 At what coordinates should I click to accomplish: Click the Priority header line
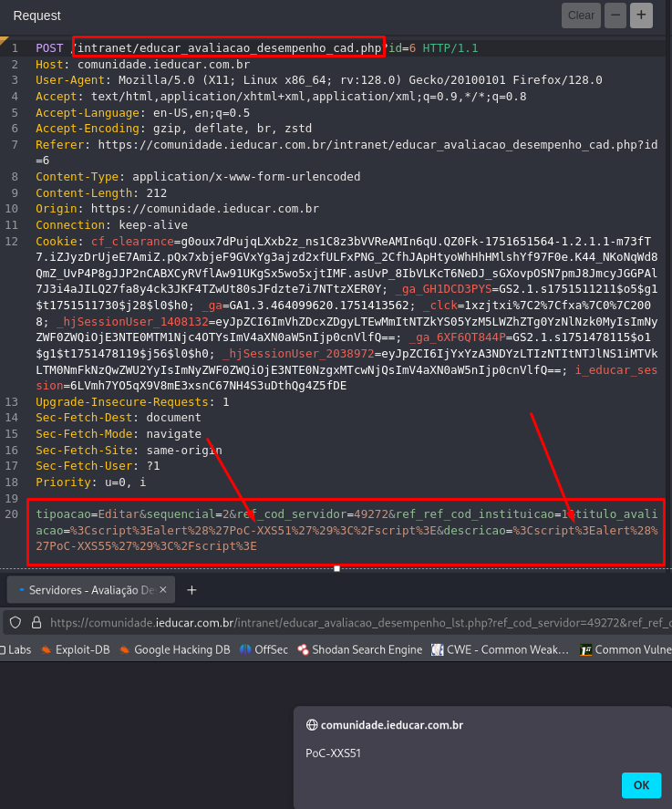[x=91, y=482]
